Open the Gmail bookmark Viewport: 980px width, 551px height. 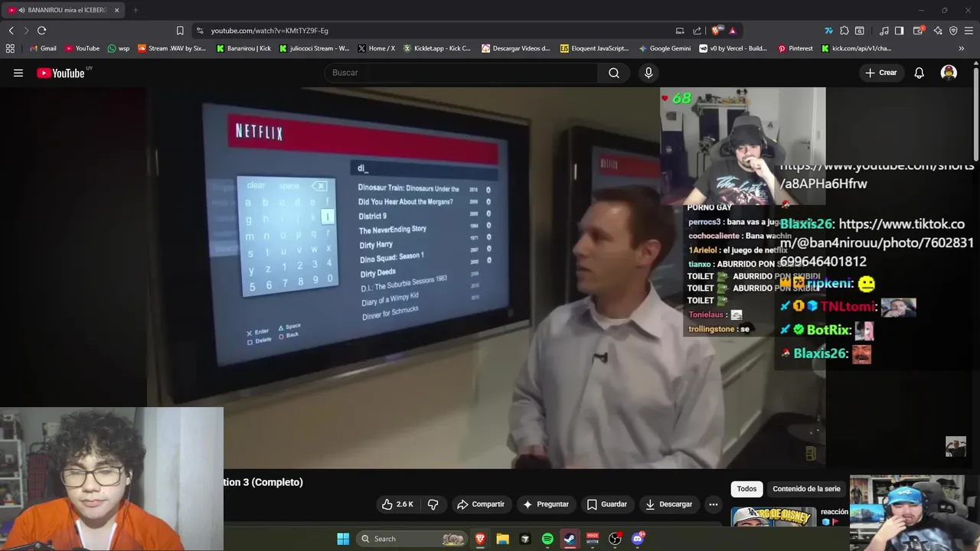point(43,48)
